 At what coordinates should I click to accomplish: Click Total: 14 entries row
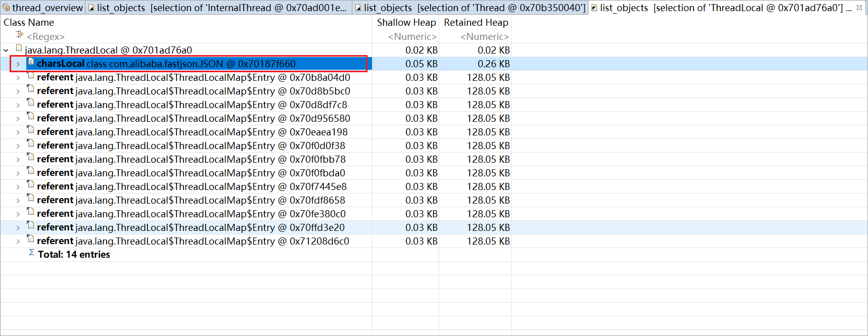point(74,254)
